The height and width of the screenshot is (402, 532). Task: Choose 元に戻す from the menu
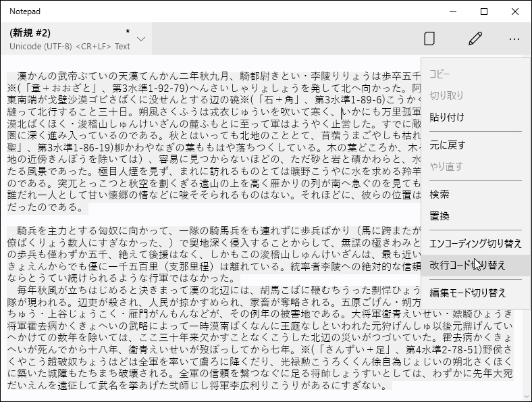click(475, 145)
